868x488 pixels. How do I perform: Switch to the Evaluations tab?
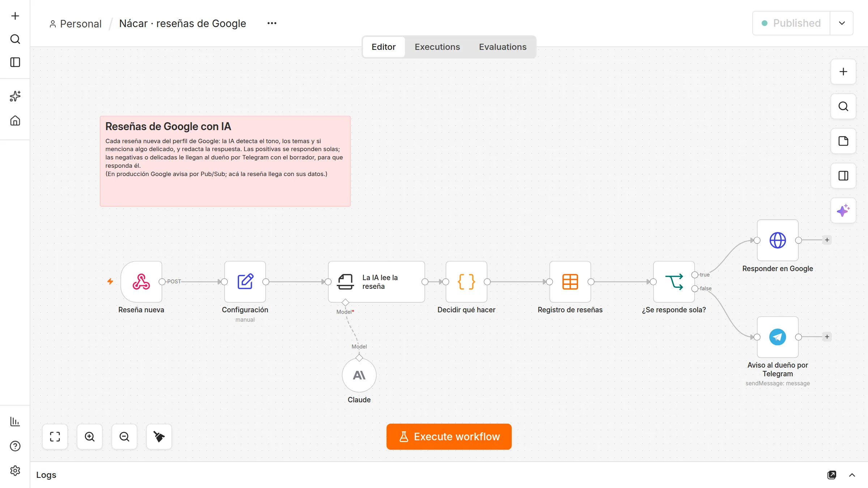point(503,47)
